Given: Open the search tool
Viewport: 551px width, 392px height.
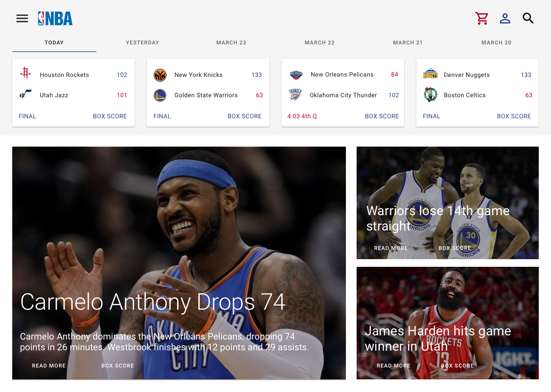Looking at the screenshot, I should point(528,18).
